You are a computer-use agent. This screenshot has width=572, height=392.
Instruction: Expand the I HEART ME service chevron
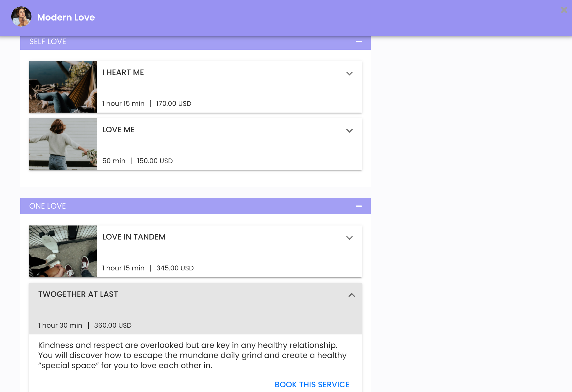(349, 73)
